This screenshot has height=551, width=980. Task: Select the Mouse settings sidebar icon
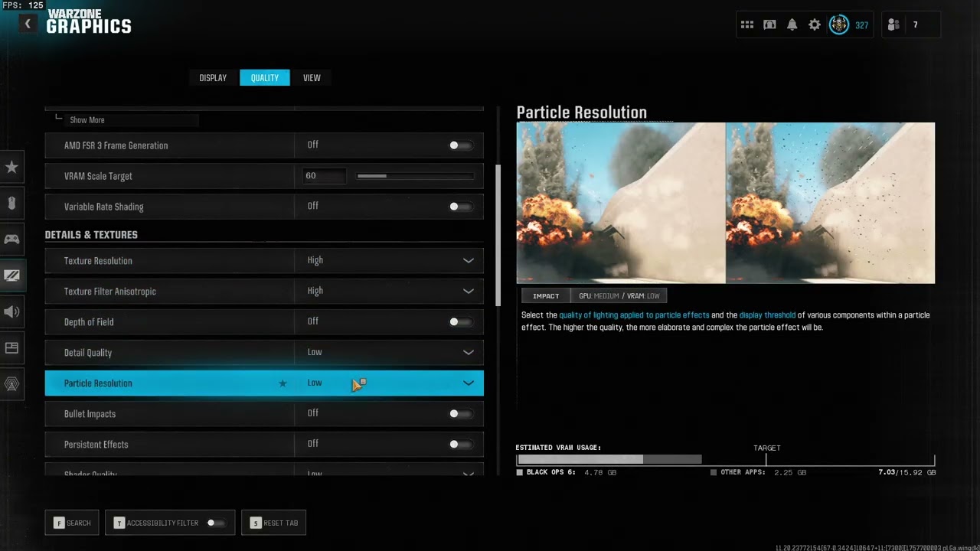[x=11, y=203]
